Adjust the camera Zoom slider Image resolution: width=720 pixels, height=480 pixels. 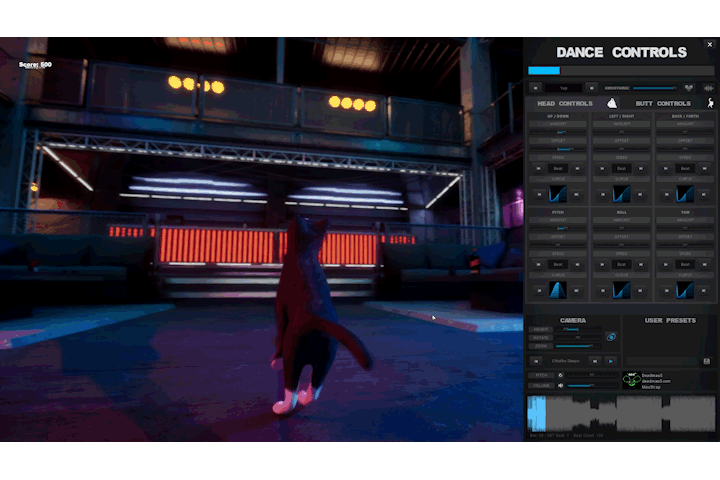coord(578,346)
